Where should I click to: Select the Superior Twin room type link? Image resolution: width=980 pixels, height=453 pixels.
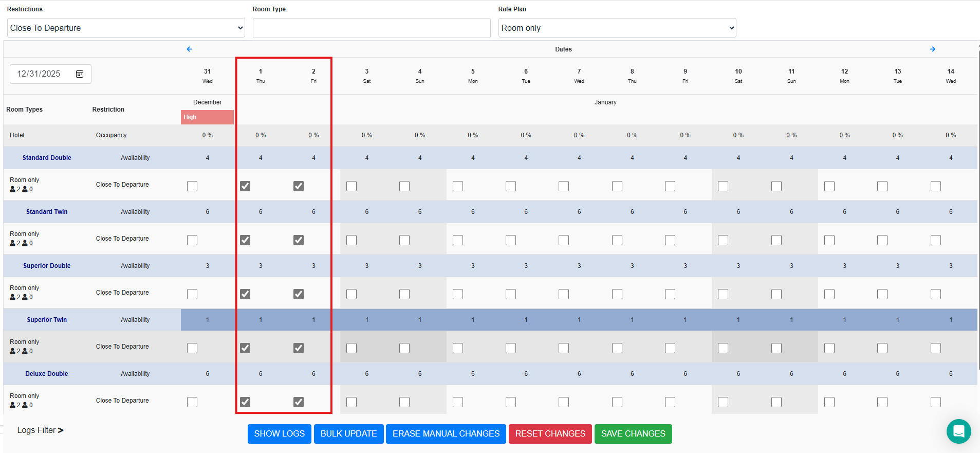point(47,320)
